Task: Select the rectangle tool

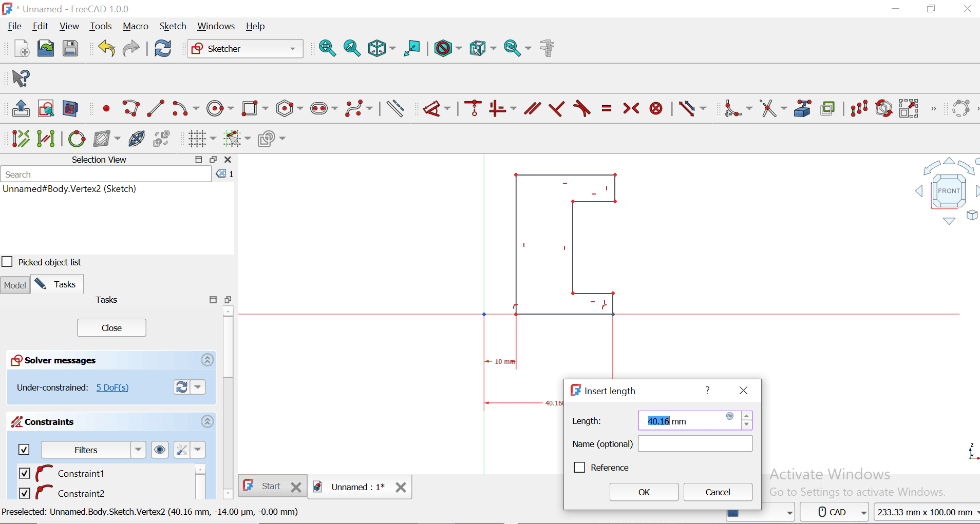Action: click(x=250, y=108)
